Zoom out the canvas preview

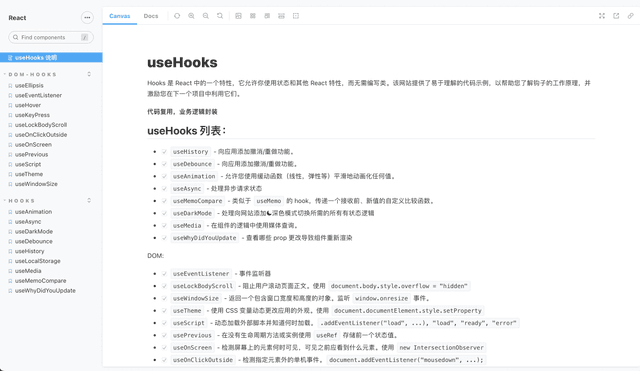[x=206, y=16]
